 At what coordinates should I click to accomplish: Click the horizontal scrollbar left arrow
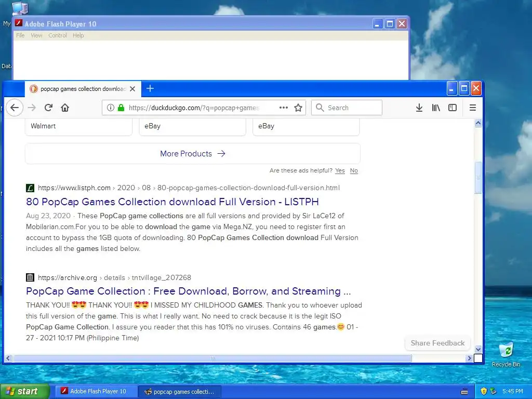8,358
